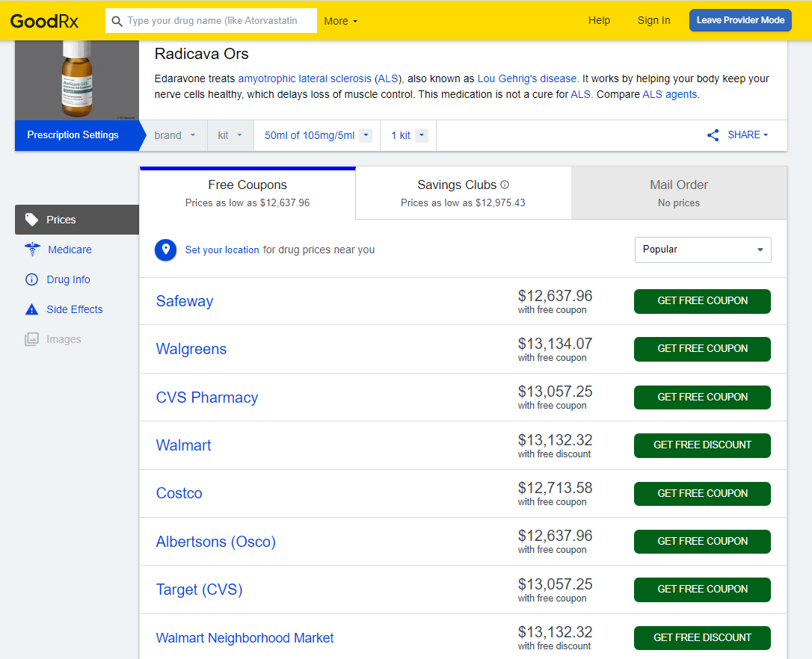
Task: Open the Lou Gehrig's disease link
Action: tap(526, 78)
